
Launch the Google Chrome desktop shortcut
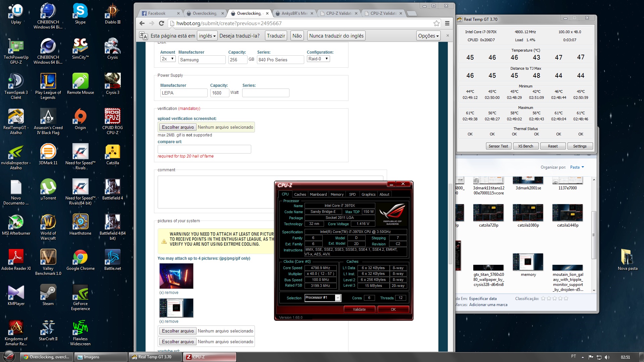point(80,260)
